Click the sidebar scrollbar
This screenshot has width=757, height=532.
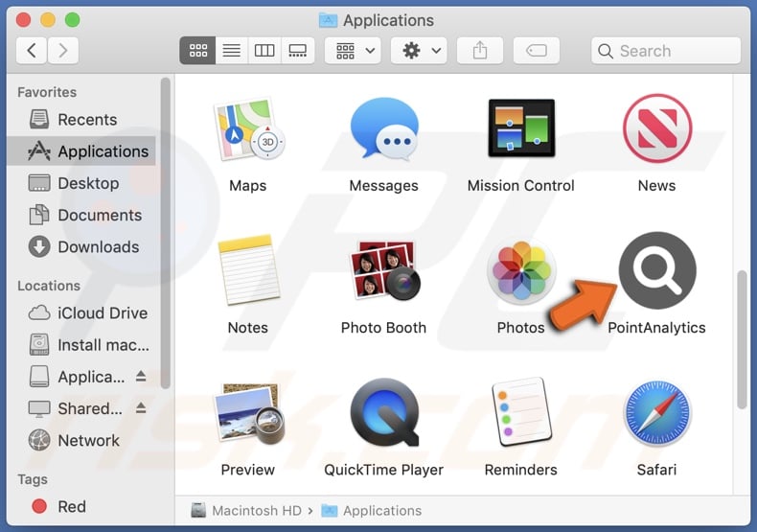pyautogui.click(x=166, y=233)
